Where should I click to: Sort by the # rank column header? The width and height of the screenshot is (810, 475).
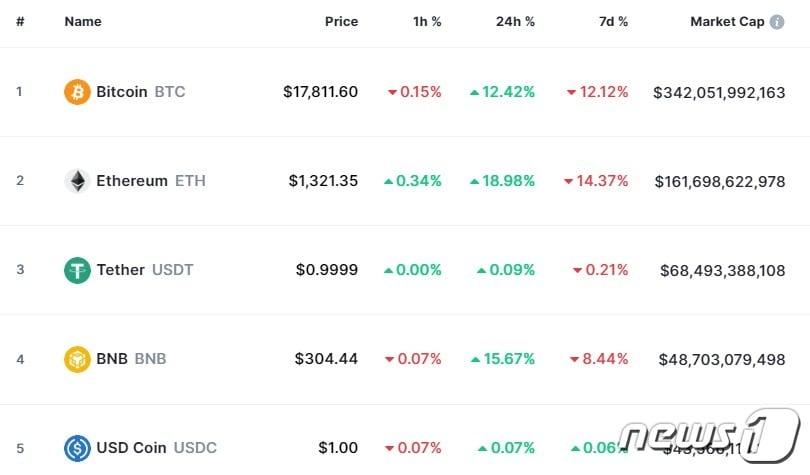20,22
